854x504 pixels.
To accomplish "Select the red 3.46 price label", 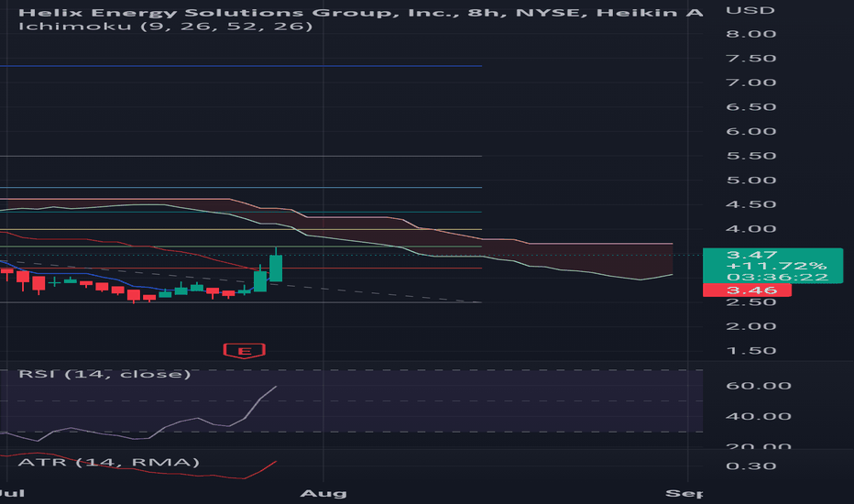I will pyautogui.click(x=747, y=290).
